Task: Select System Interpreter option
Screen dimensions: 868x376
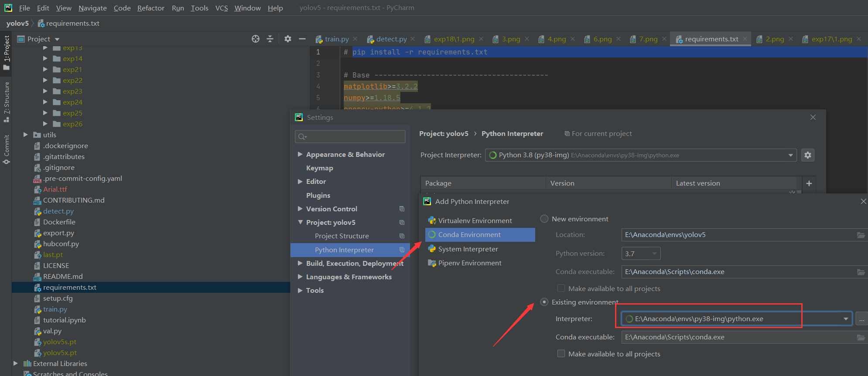Action: [x=468, y=249]
